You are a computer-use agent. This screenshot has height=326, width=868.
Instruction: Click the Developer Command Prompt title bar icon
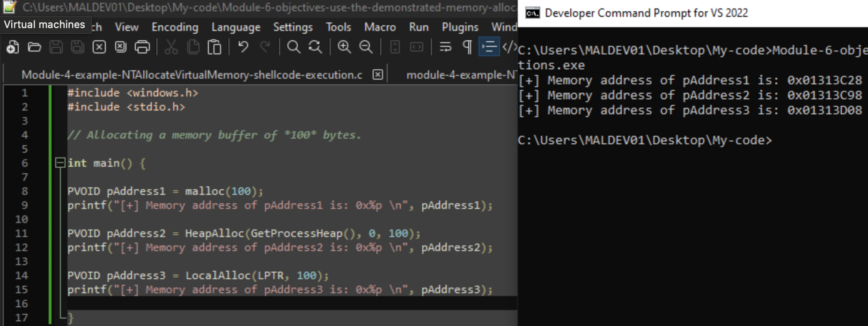532,13
